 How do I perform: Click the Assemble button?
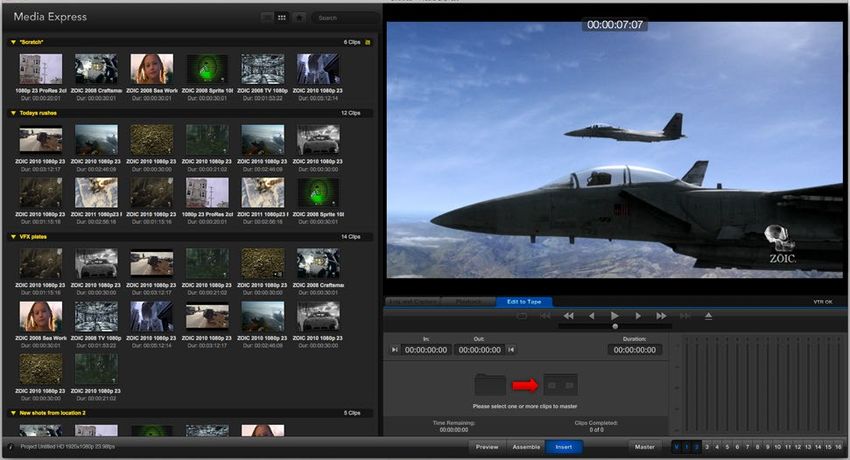[x=525, y=446]
